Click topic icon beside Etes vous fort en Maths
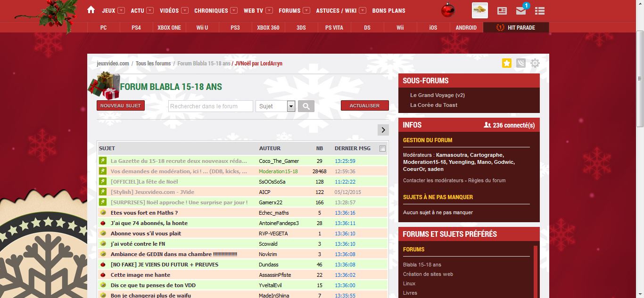This screenshot has width=644, height=298. click(103, 212)
